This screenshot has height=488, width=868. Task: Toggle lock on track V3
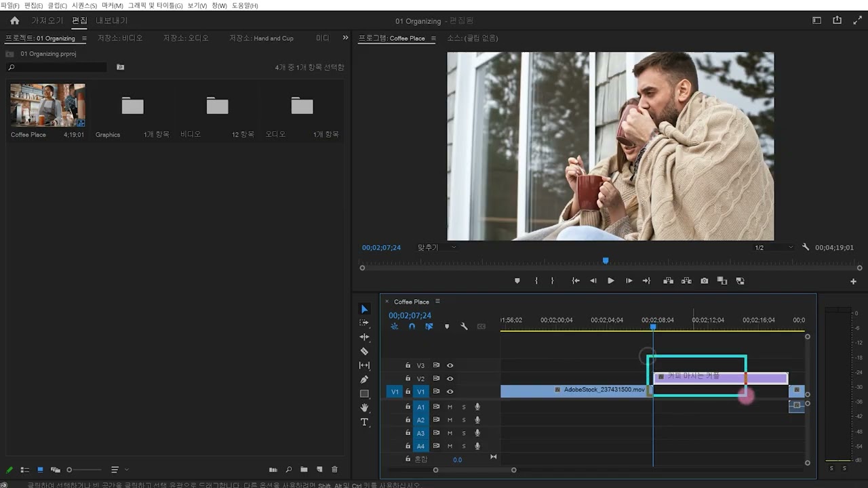coord(408,366)
